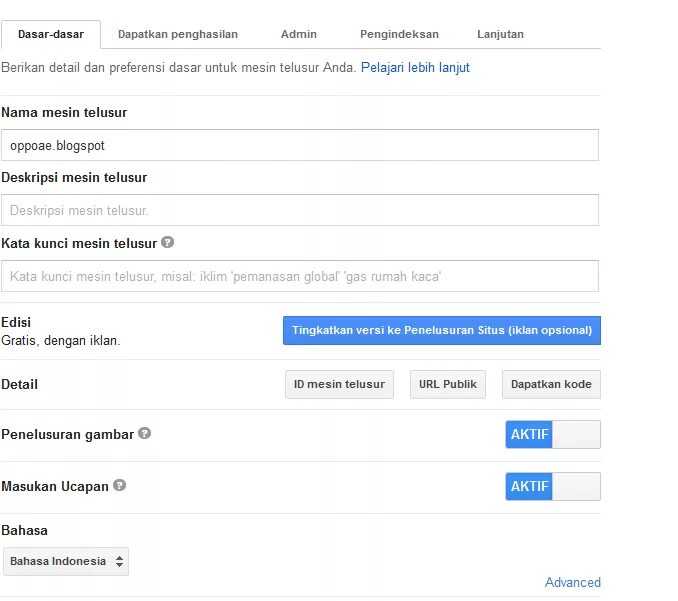Select the Pengindeksan tab
Screen dimensions: 678x601
[399, 34]
